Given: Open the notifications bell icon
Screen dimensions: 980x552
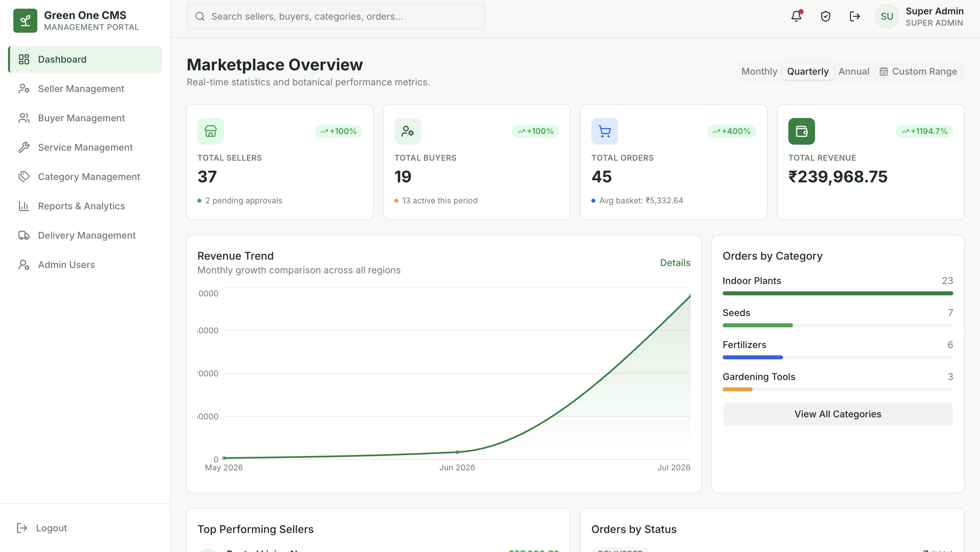Looking at the screenshot, I should pyautogui.click(x=796, y=16).
